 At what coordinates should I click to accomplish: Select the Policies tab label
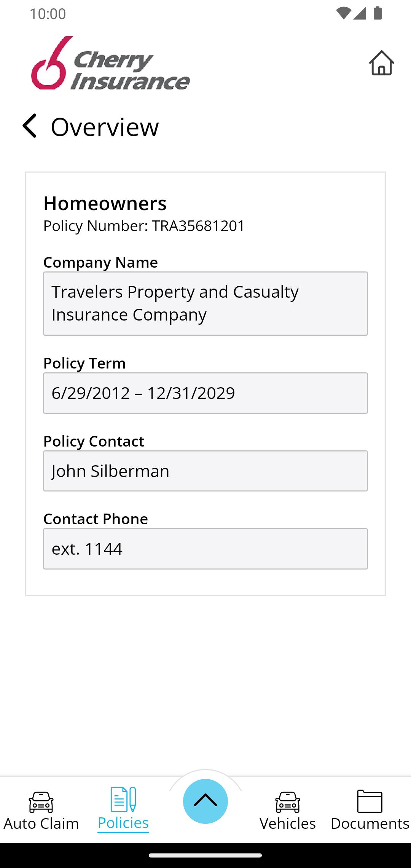click(123, 823)
